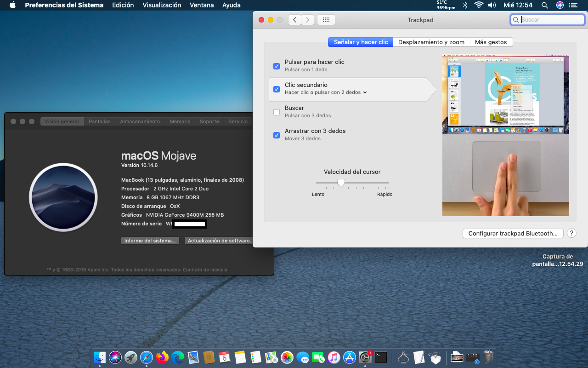Uncheck Arrastrar con 3 dedos
The image size is (588, 368).
pos(277,135)
